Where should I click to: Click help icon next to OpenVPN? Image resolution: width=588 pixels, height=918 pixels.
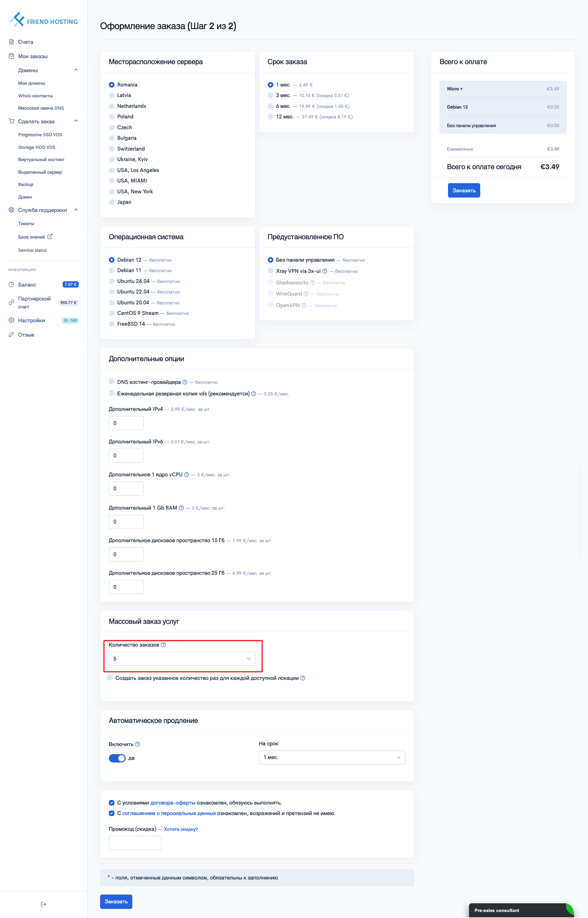[304, 305]
